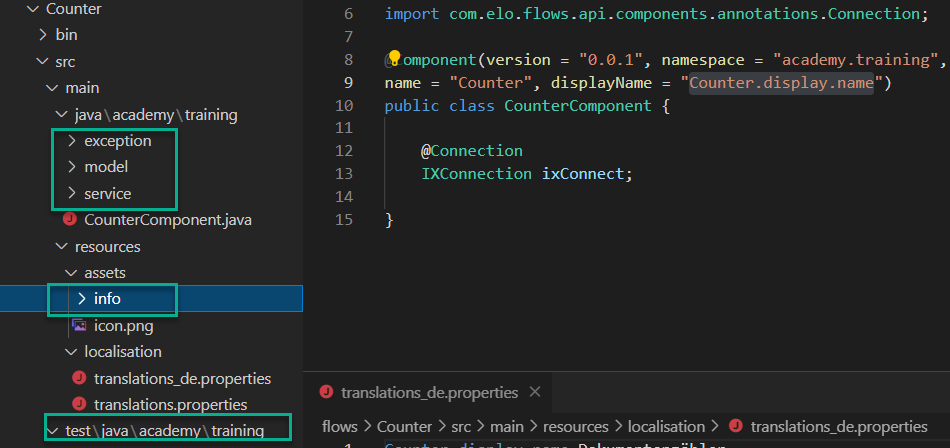
Task: Click the file icon in the translations_de.properties tab
Action: 325,392
